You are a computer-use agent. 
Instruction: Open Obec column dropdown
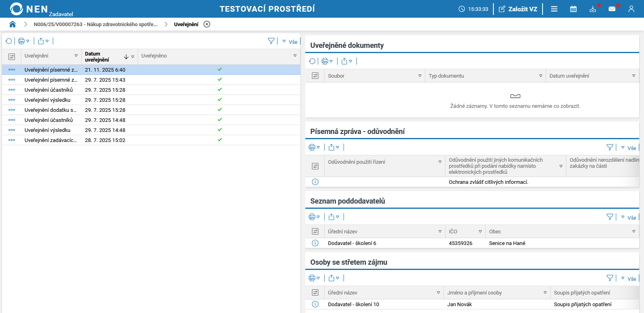click(x=634, y=231)
